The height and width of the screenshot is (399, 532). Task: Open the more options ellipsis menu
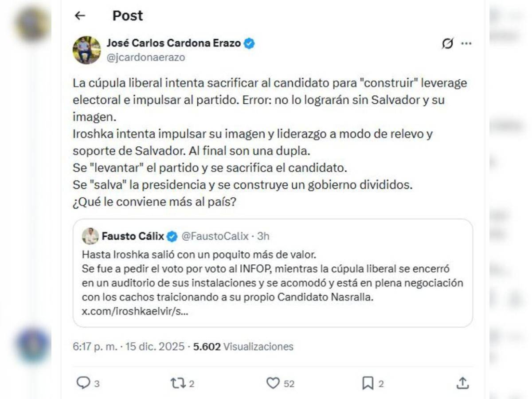tap(467, 43)
